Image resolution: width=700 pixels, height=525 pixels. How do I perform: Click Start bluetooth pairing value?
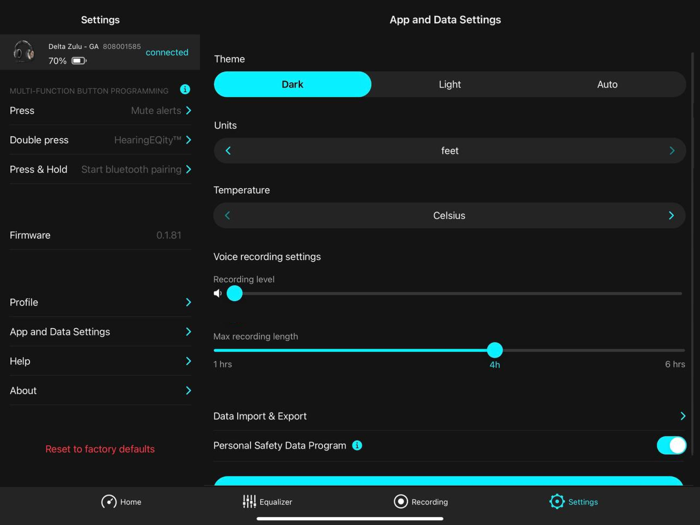131,169
